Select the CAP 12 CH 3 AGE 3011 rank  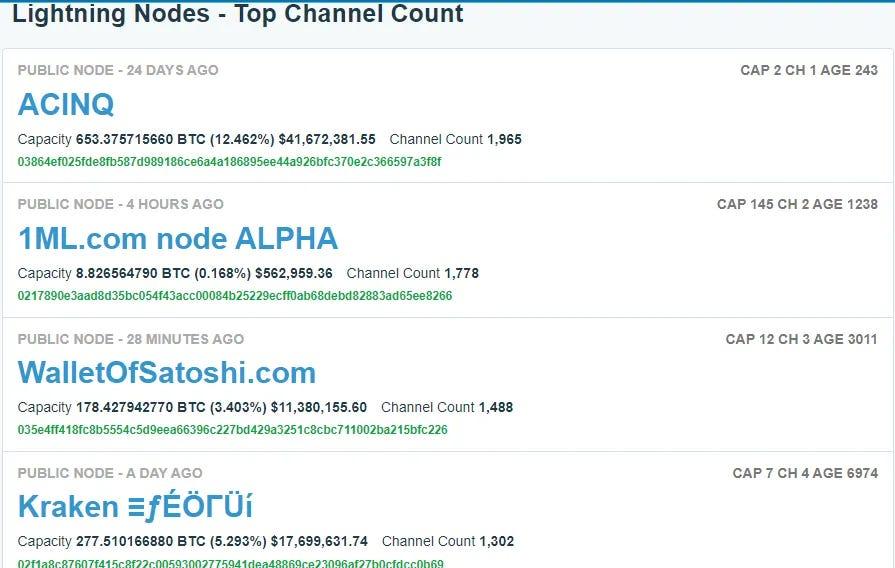(801, 339)
